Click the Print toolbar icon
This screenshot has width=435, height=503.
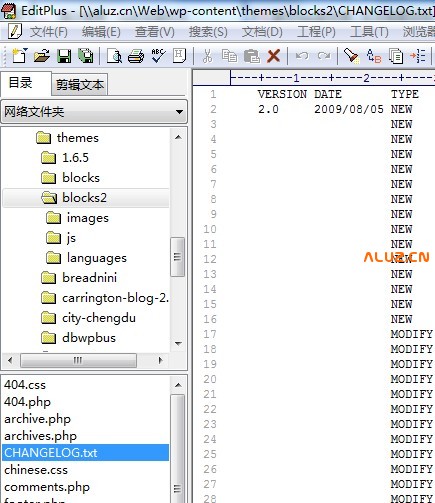tap(136, 56)
